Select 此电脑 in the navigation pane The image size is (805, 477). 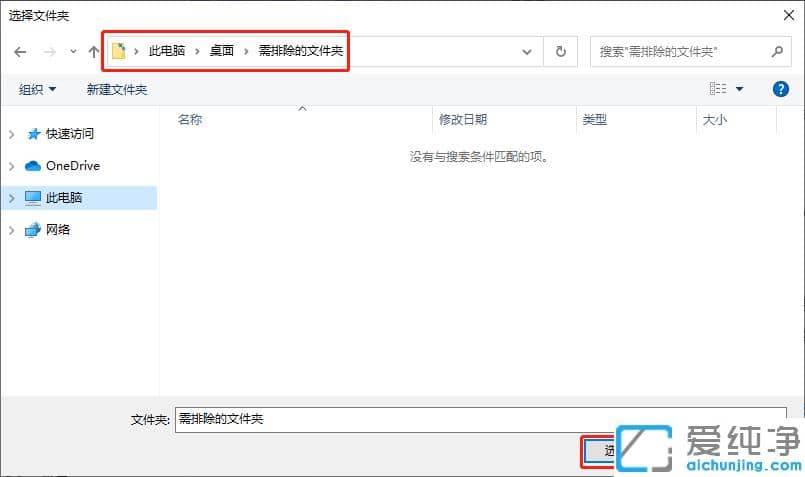pos(64,198)
